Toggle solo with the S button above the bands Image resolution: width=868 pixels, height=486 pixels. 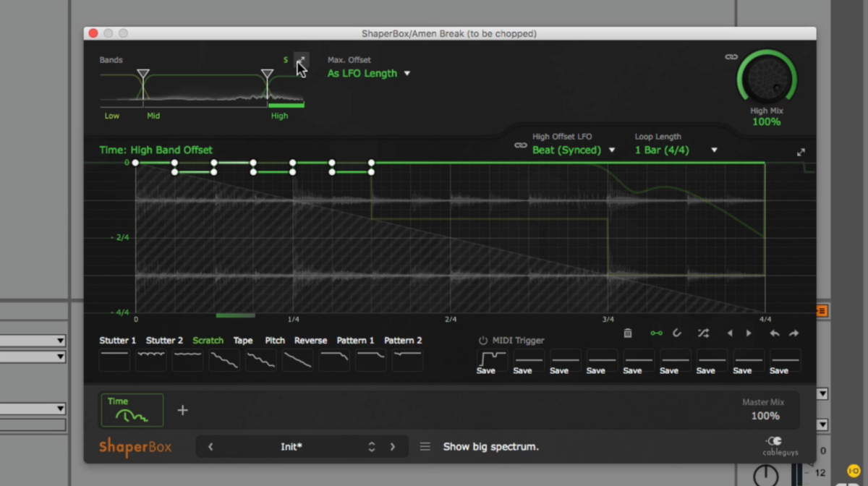click(x=286, y=60)
